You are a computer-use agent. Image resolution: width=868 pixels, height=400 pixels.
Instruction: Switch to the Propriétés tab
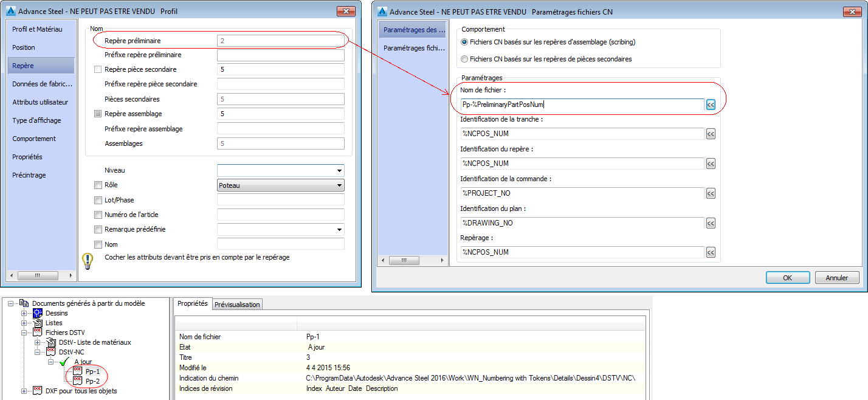193,303
